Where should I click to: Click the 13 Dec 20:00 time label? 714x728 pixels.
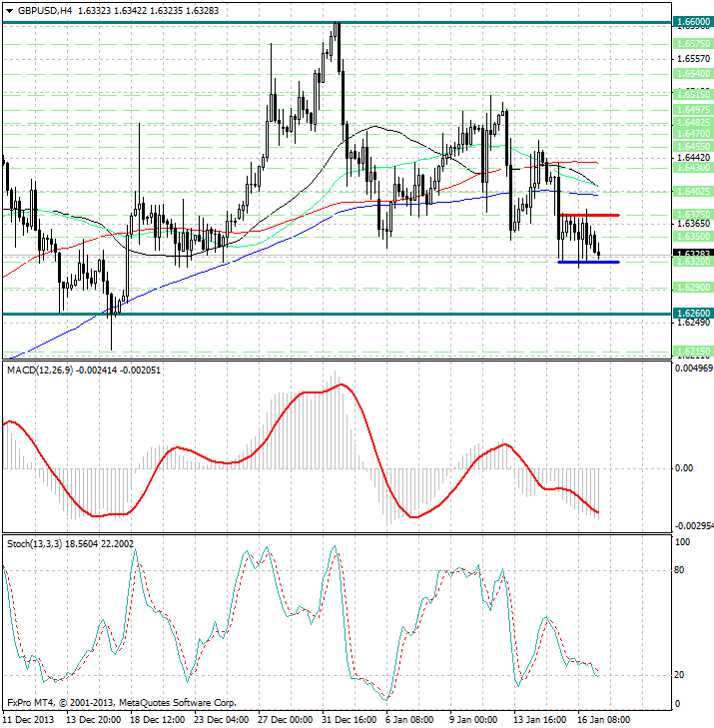[x=94, y=720]
